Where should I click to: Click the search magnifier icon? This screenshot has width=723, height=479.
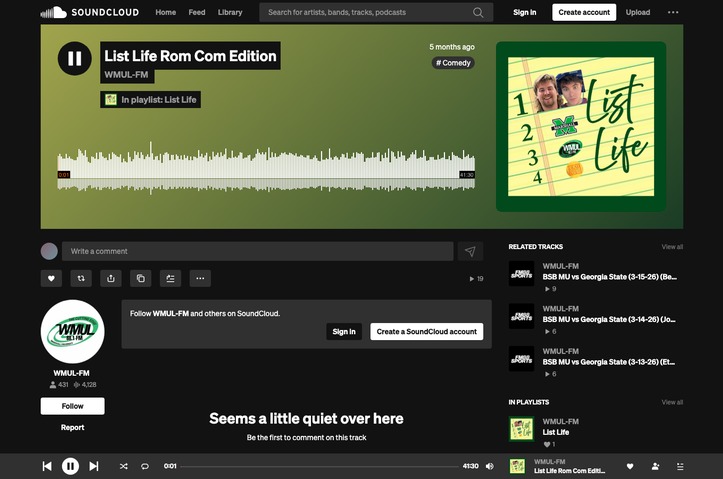tap(478, 12)
